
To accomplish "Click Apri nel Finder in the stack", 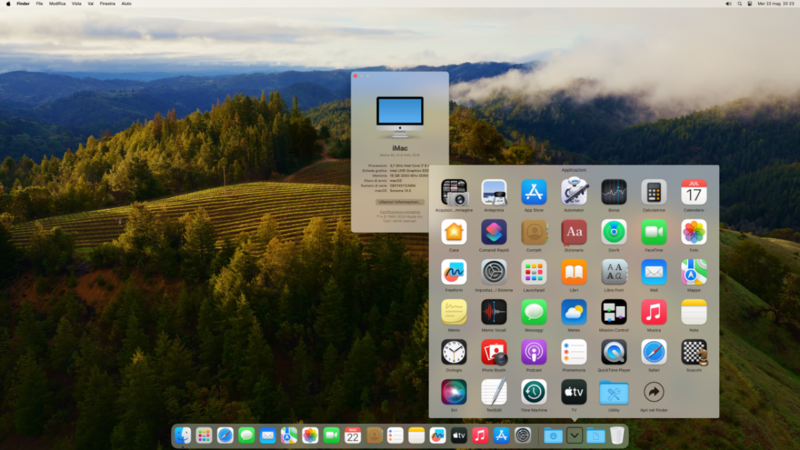I will [654, 392].
